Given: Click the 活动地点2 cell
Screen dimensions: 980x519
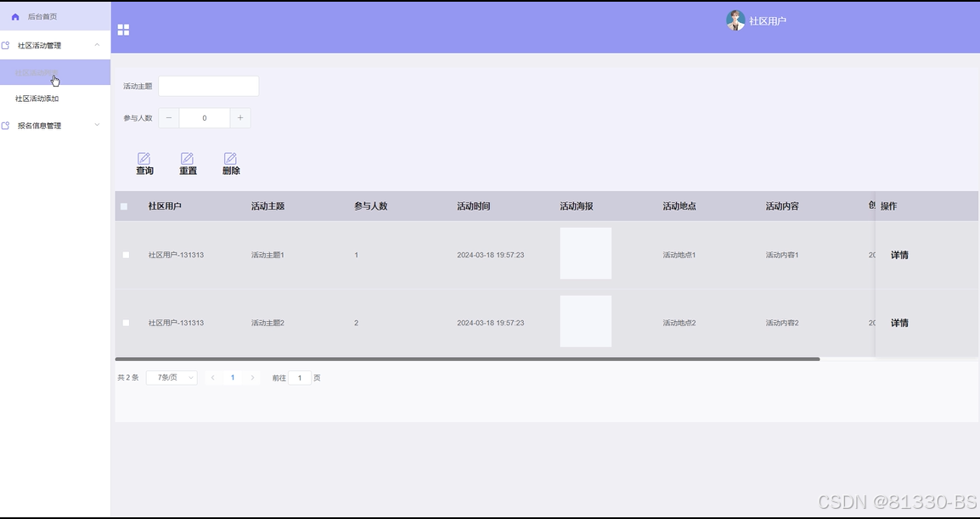Looking at the screenshot, I should coord(679,324).
